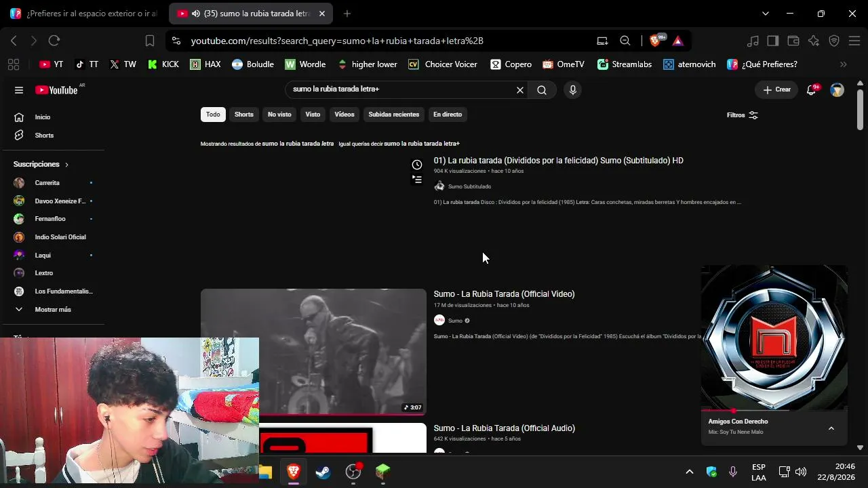The height and width of the screenshot is (488, 868).
Task: Open the Sumo Subtitulado channel
Action: [x=469, y=186]
